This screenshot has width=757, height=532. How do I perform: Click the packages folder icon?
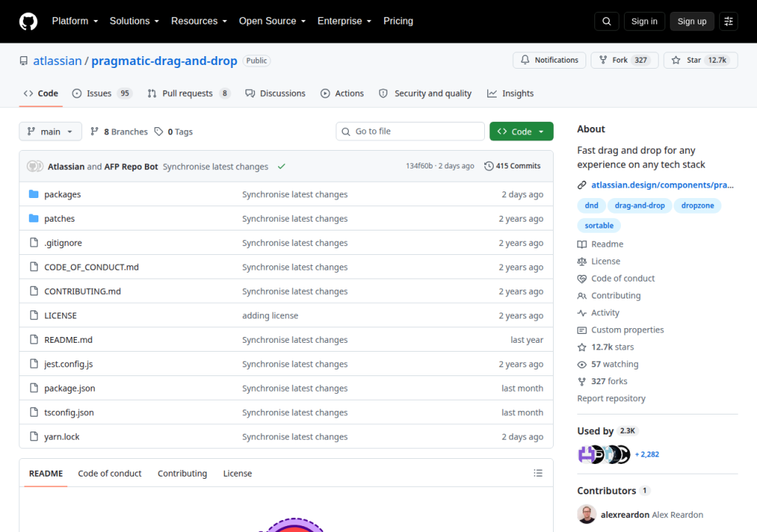(34, 194)
